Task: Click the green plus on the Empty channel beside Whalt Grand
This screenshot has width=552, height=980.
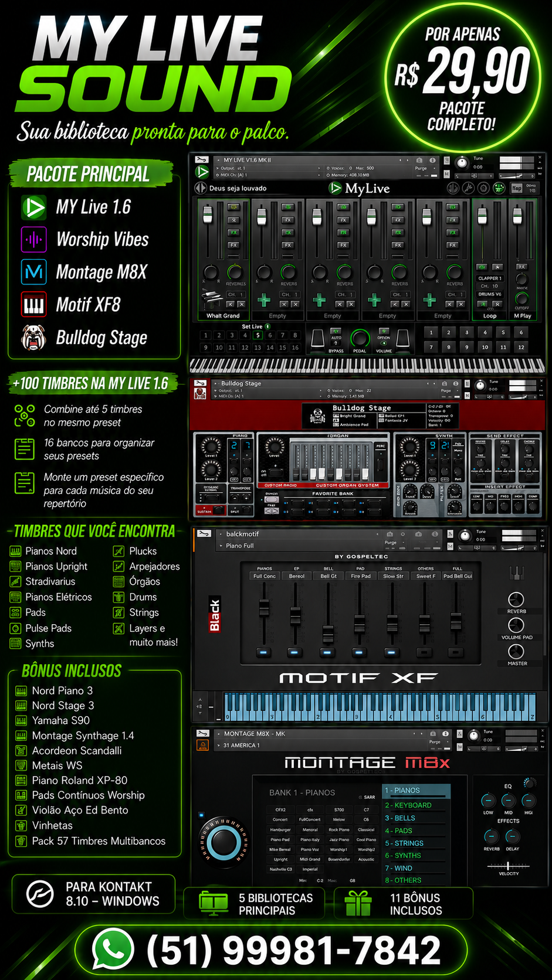Action: tap(264, 301)
